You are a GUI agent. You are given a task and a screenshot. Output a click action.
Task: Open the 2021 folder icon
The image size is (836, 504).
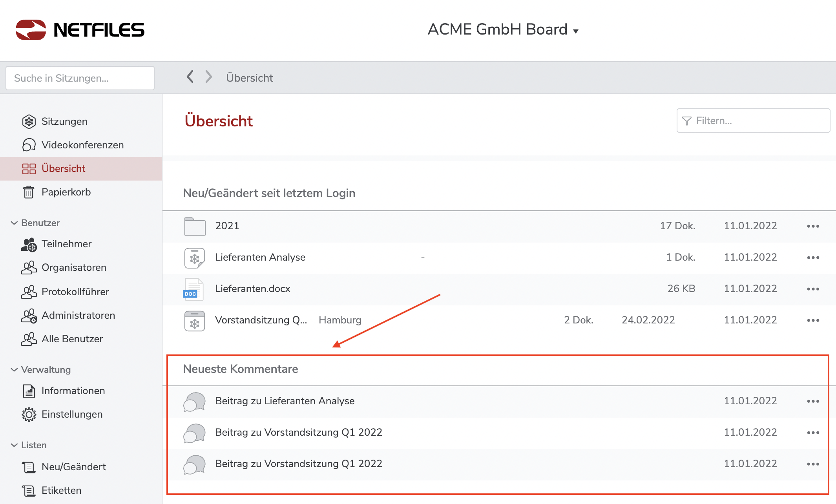195,226
